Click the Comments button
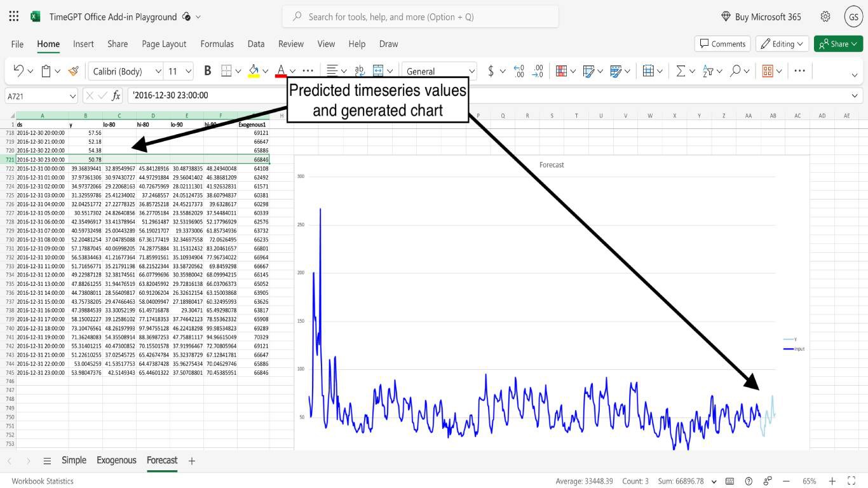 click(x=722, y=44)
